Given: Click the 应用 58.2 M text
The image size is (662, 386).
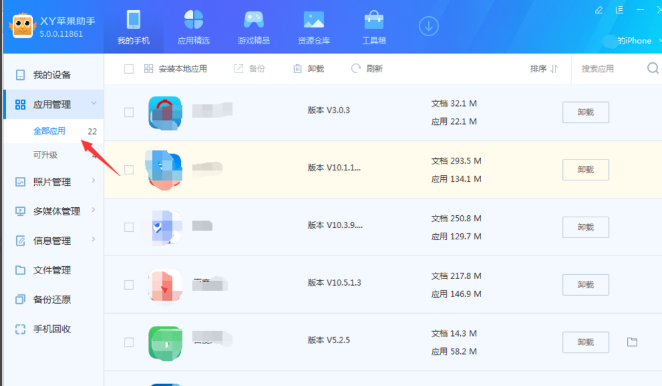Looking at the screenshot, I should [x=454, y=351].
